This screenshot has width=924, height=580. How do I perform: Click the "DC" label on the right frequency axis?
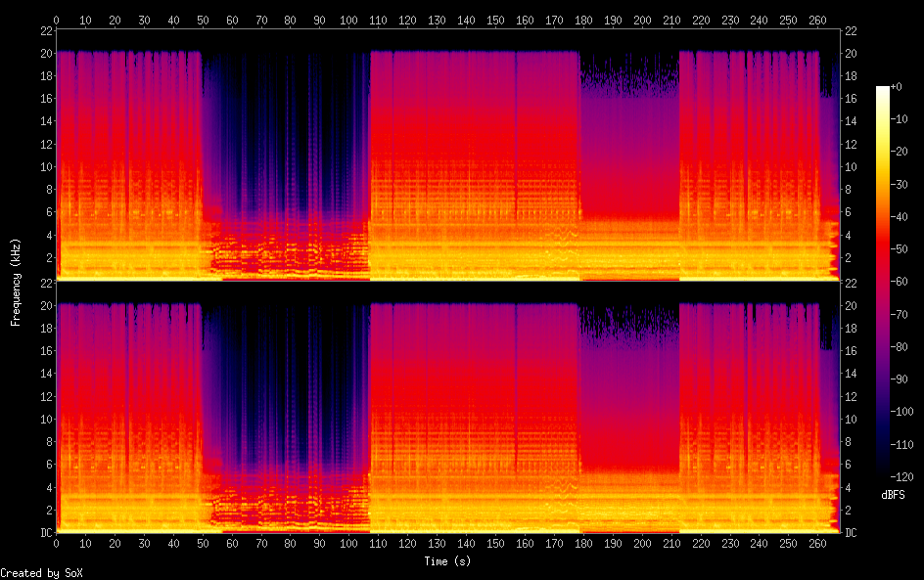(851, 533)
